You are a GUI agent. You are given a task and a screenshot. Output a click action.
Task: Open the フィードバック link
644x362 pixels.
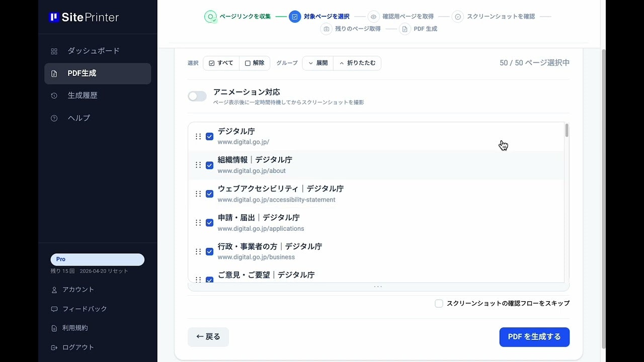(85, 309)
